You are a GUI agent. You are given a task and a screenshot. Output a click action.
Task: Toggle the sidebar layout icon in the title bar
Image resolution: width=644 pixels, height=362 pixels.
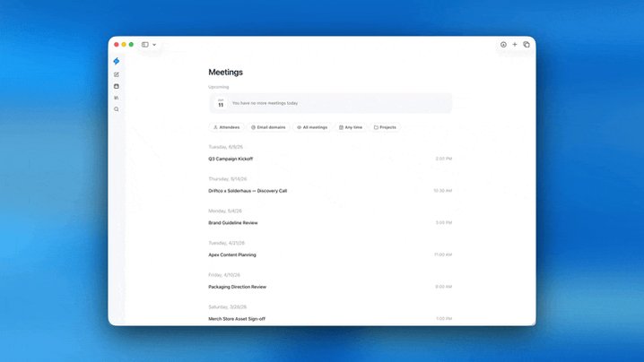click(x=145, y=44)
